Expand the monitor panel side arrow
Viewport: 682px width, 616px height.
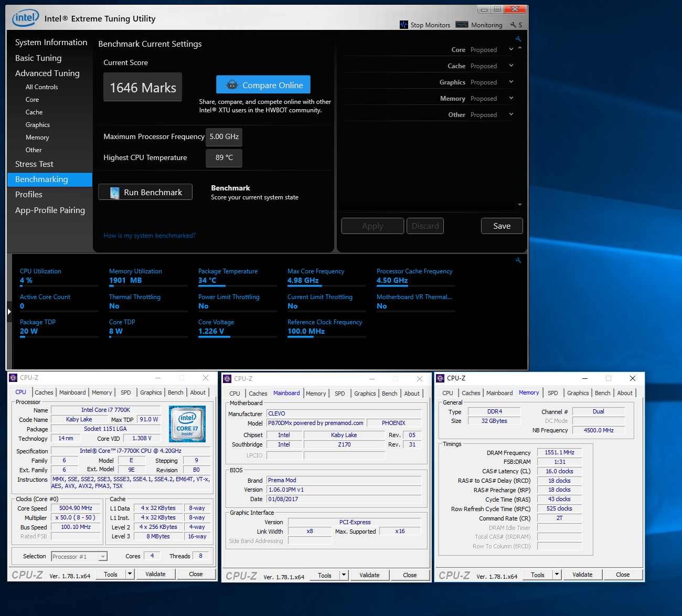(9, 312)
